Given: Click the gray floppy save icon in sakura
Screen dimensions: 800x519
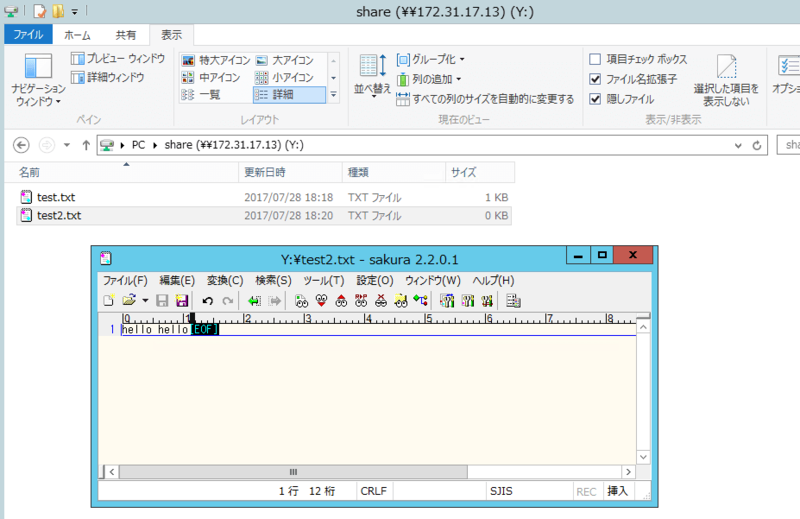Looking at the screenshot, I should coord(162,301).
